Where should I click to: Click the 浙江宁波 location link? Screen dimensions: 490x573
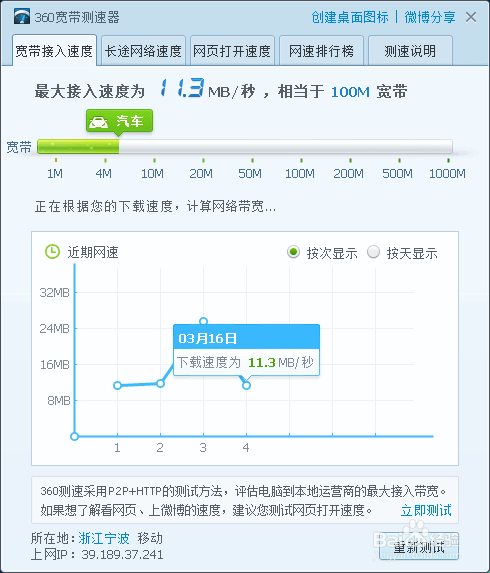[x=104, y=538]
